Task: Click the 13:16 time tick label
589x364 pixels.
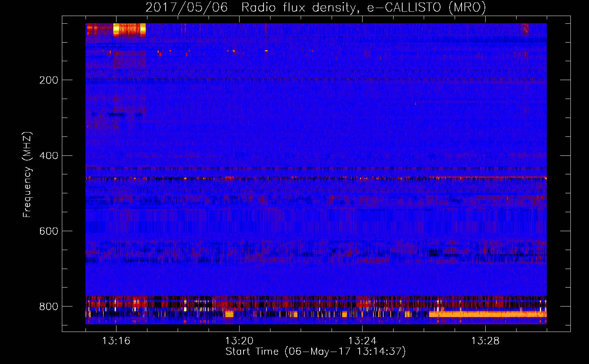Action: 116,341
